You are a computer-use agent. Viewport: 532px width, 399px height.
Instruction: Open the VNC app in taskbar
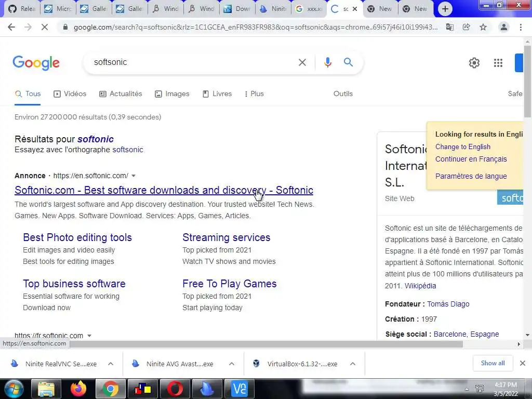240,389
